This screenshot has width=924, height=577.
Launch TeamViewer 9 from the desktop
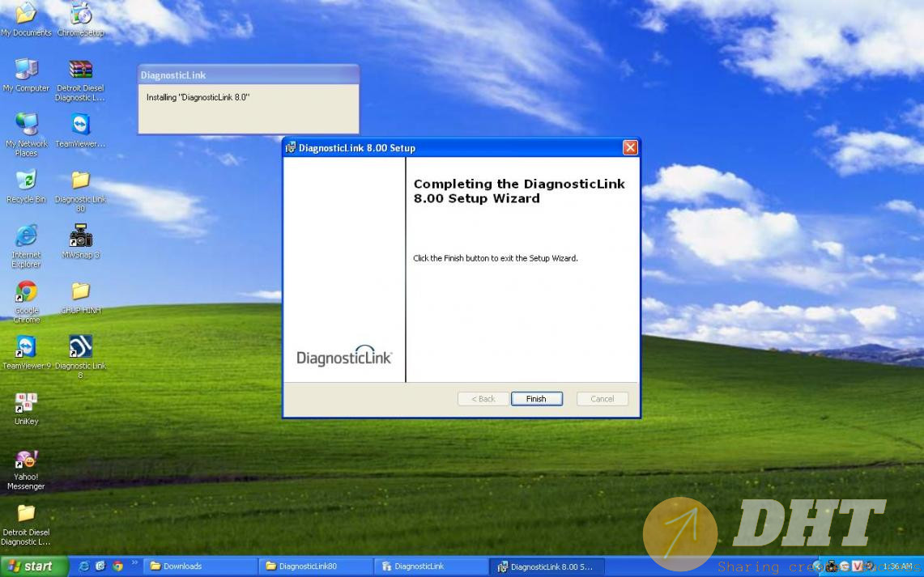pyautogui.click(x=26, y=348)
